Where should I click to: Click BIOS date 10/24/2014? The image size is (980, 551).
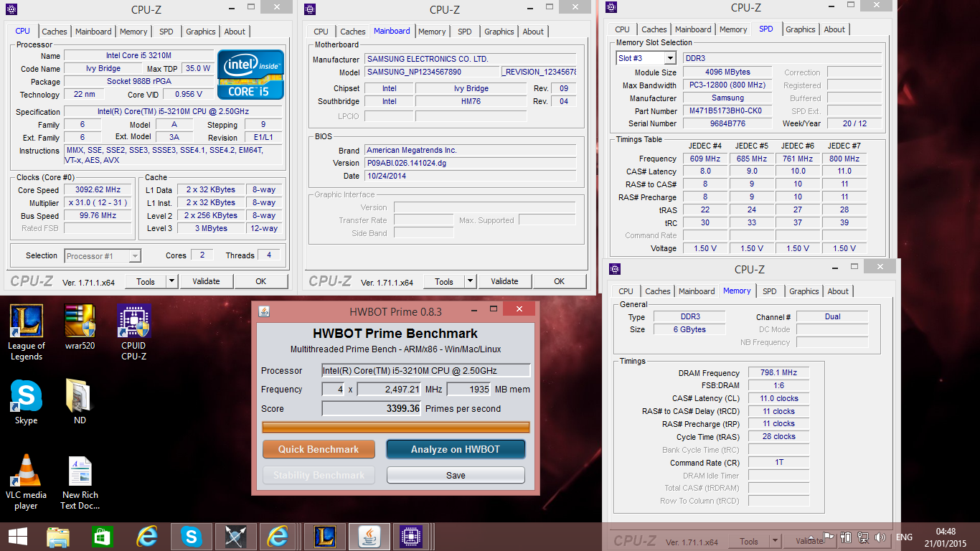coord(470,176)
